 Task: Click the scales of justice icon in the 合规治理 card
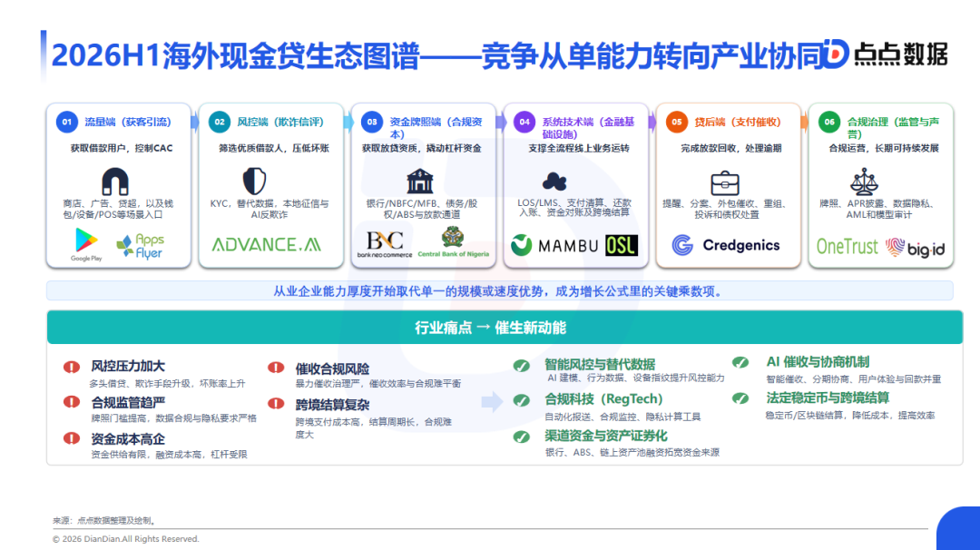click(x=864, y=182)
